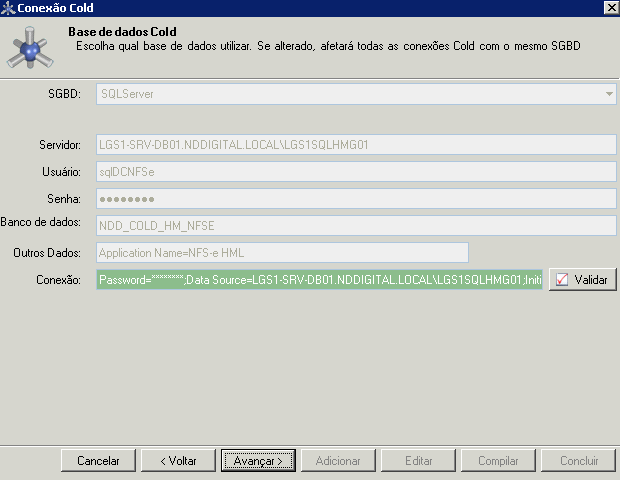Focus the Senha password field
Screen dimensions: 620x480
[x=356, y=198]
